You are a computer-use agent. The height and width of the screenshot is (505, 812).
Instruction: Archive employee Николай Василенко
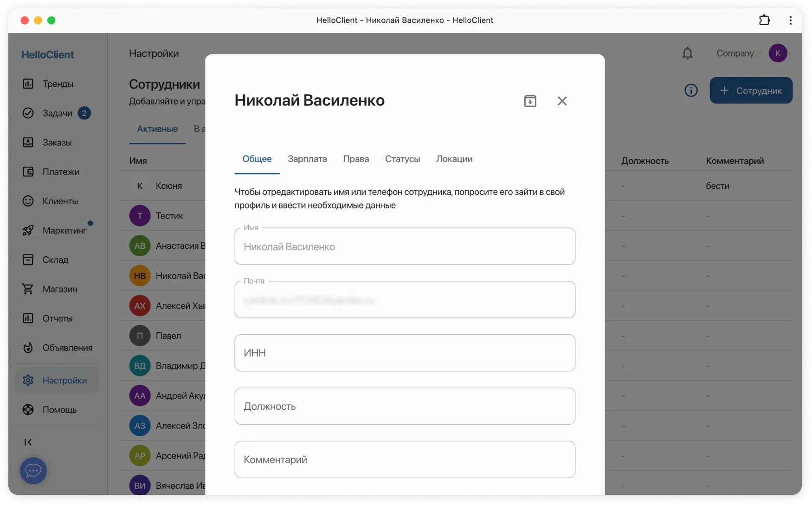point(530,101)
